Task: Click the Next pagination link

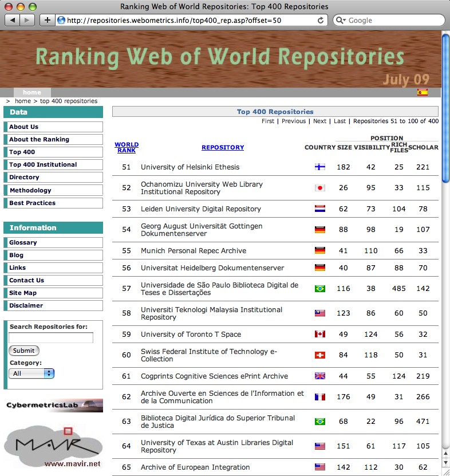Action: [320, 121]
